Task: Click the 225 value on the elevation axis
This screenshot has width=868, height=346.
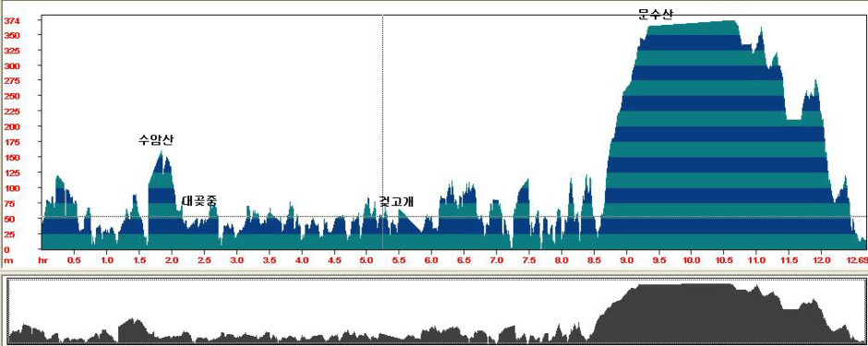Action: coord(12,112)
